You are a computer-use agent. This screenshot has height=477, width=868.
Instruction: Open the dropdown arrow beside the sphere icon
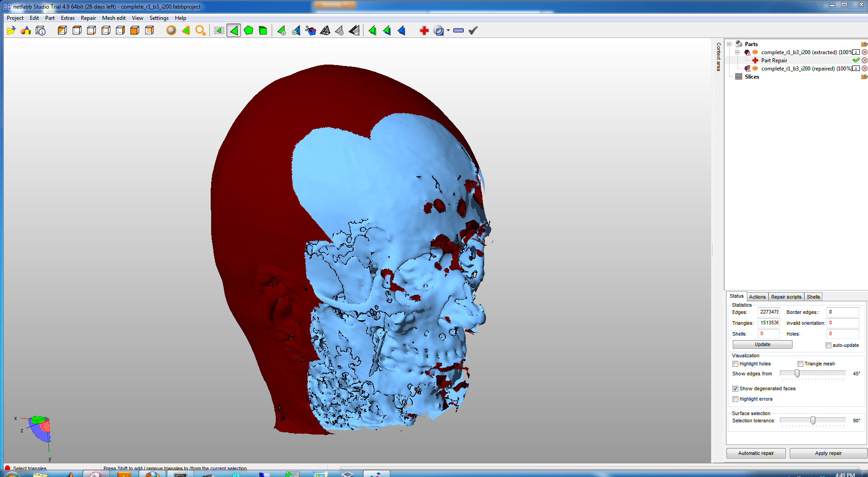[x=448, y=31]
